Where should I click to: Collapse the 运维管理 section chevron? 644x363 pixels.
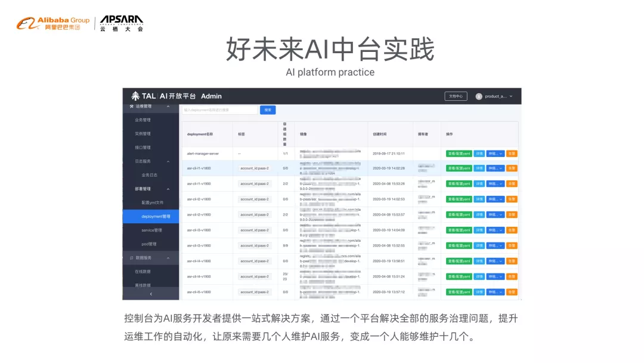(x=168, y=106)
